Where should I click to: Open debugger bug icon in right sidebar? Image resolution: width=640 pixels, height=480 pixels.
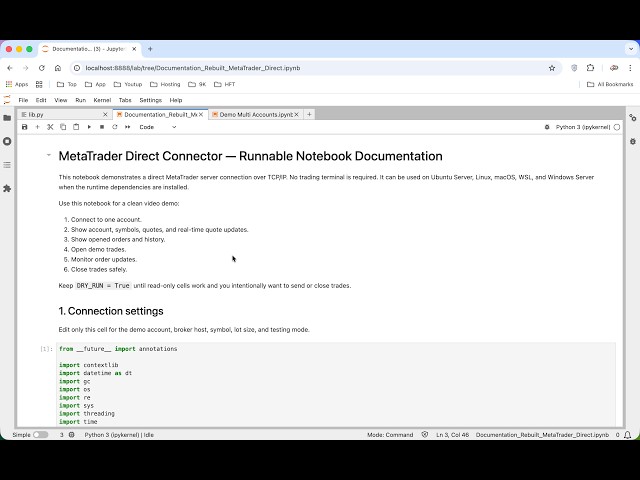[633, 141]
